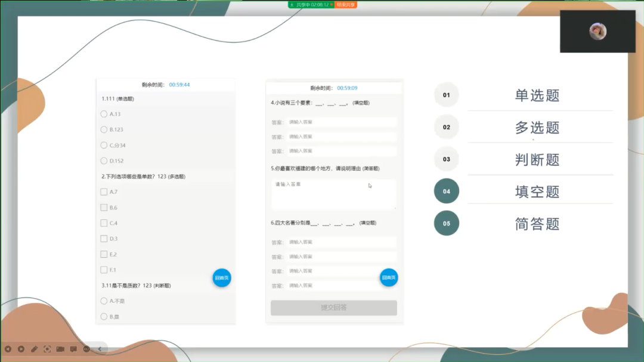The image size is (644, 362).
Task: Click the 05 numbered circle
Action: coord(447,223)
